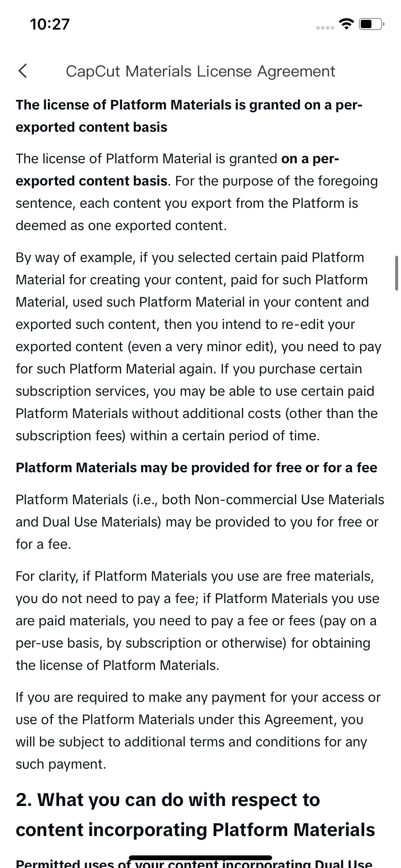
Task: Click the partially visible 'Permitted uses' heading
Action: tap(194, 863)
